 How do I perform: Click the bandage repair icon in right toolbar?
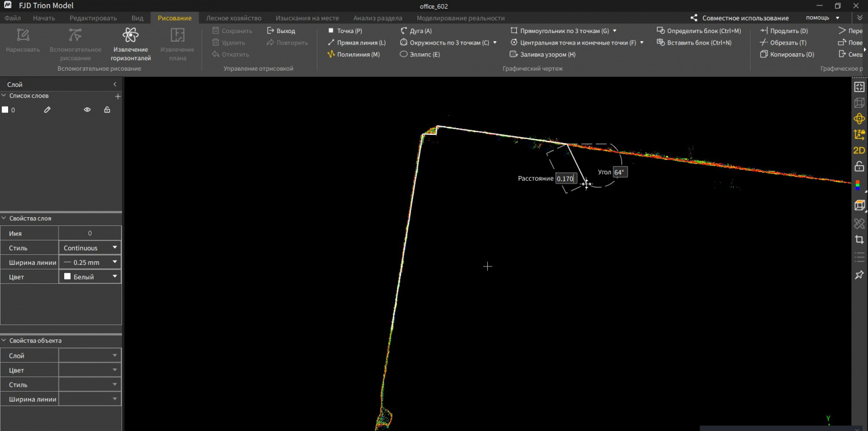point(859,223)
